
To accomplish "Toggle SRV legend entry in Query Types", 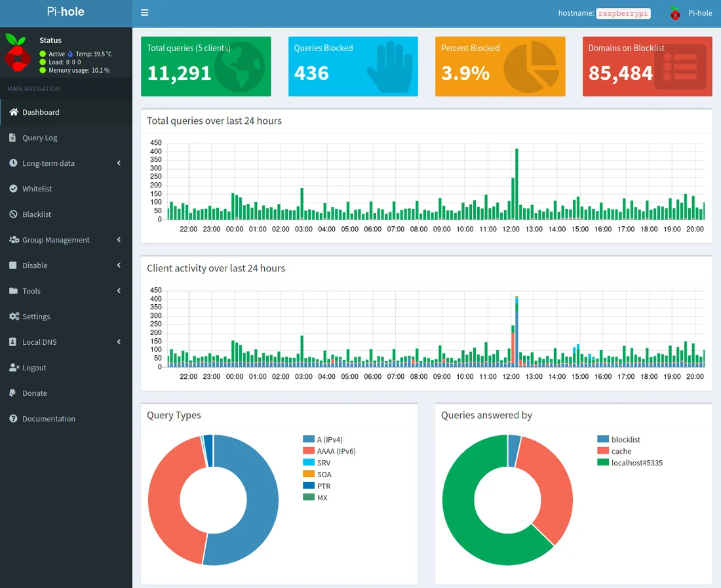I will tap(317, 463).
